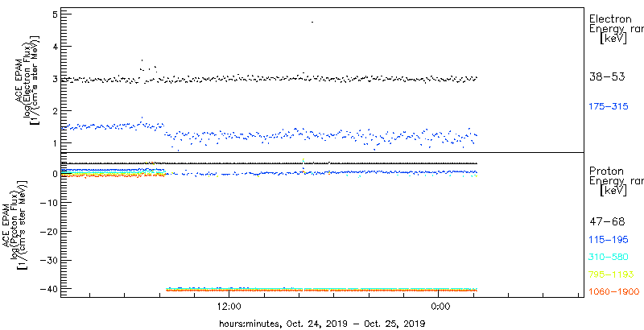
Task: Click the 0:00 time axis label
Action: pos(439,307)
